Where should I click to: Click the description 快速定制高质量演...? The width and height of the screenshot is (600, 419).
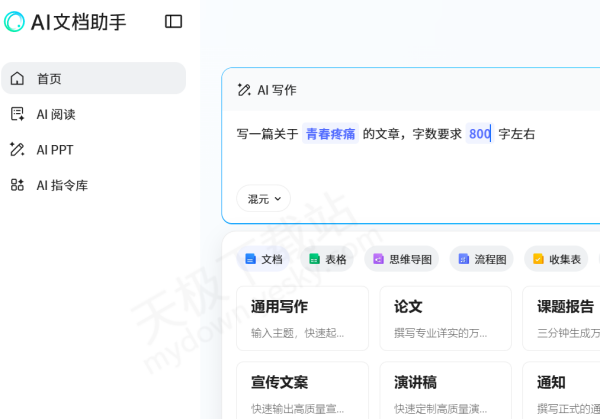(x=440, y=409)
